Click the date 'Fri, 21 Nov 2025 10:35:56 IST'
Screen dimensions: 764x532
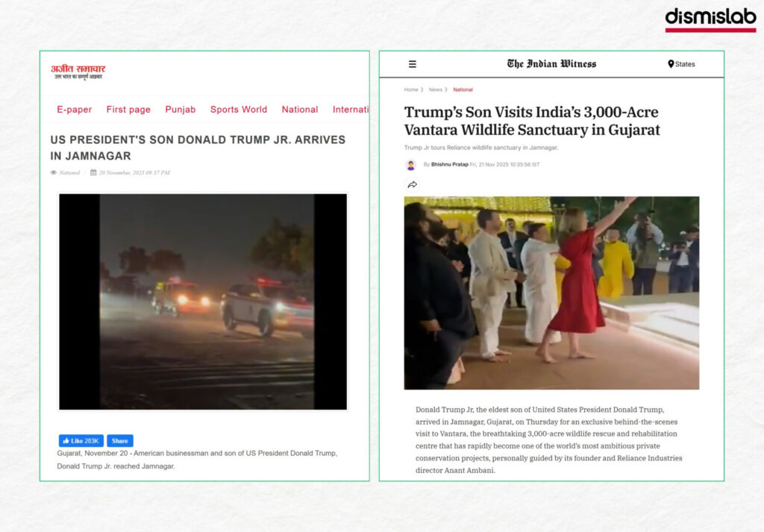(x=505, y=165)
